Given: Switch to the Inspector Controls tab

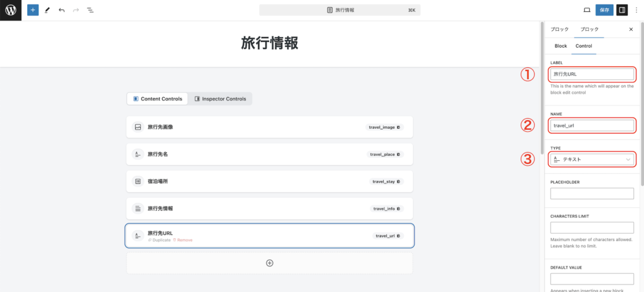Looking at the screenshot, I should click(x=220, y=99).
